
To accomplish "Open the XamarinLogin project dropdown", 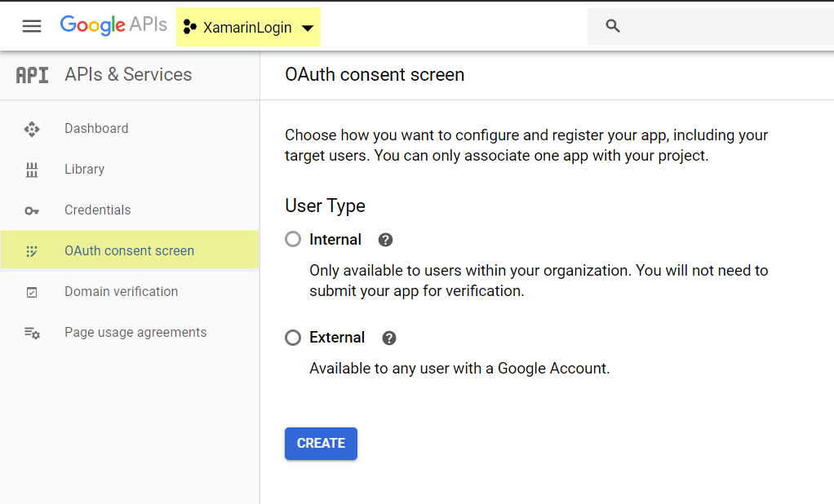I will (x=247, y=28).
